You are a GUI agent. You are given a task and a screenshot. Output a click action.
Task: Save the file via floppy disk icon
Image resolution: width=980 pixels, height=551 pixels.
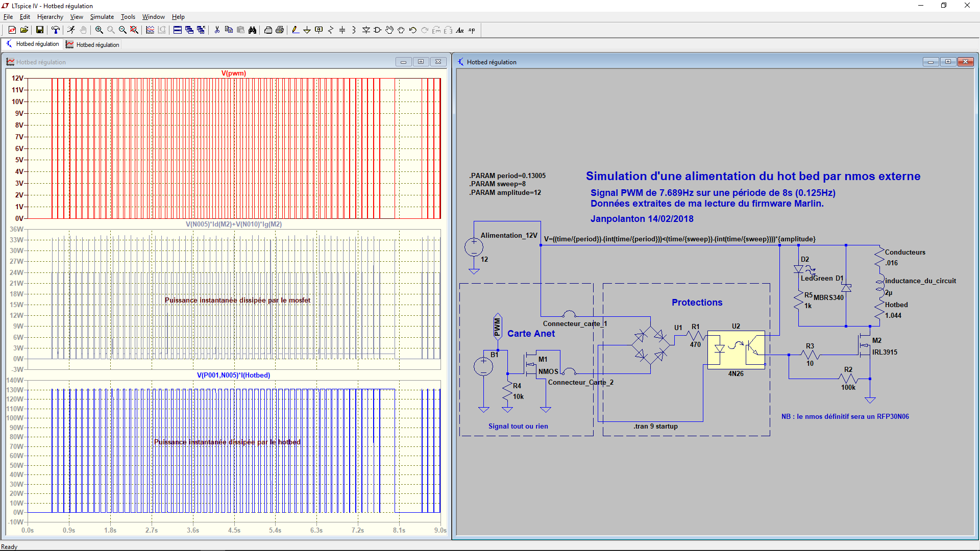[39, 30]
